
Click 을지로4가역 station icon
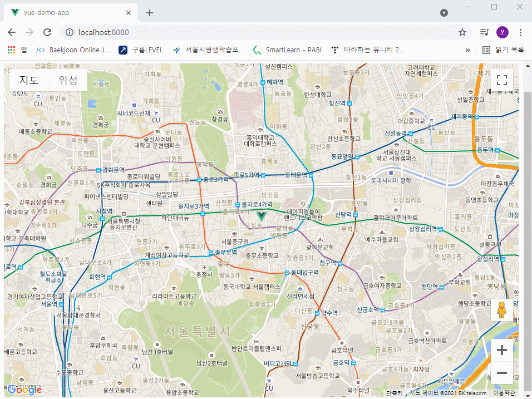click(238, 205)
